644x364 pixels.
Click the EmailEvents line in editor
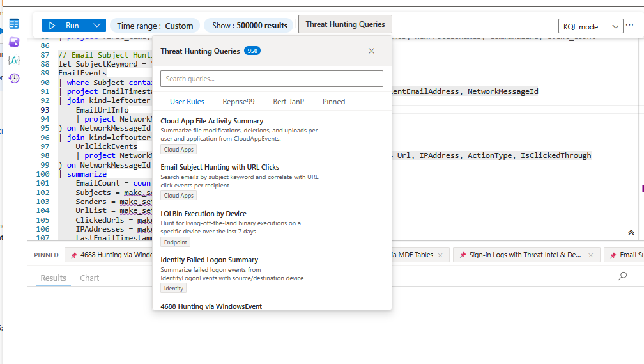coord(82,73)
